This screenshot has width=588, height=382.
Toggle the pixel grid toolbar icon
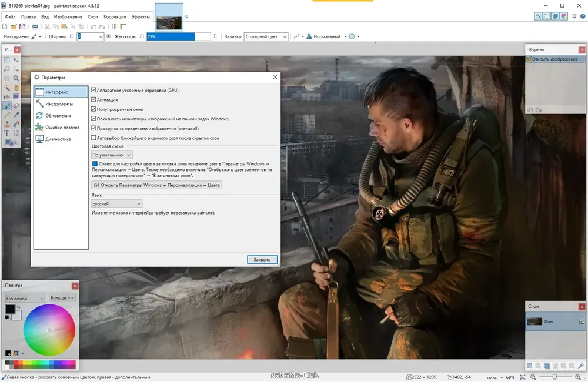click(115, 26)
